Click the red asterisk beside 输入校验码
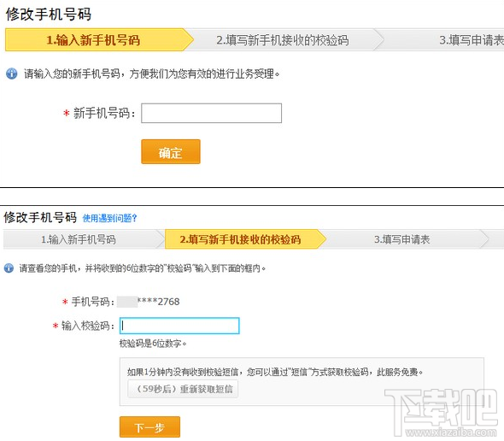 56,326
